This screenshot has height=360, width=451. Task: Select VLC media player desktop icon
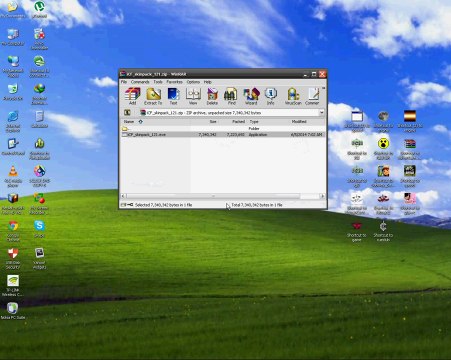13,176
